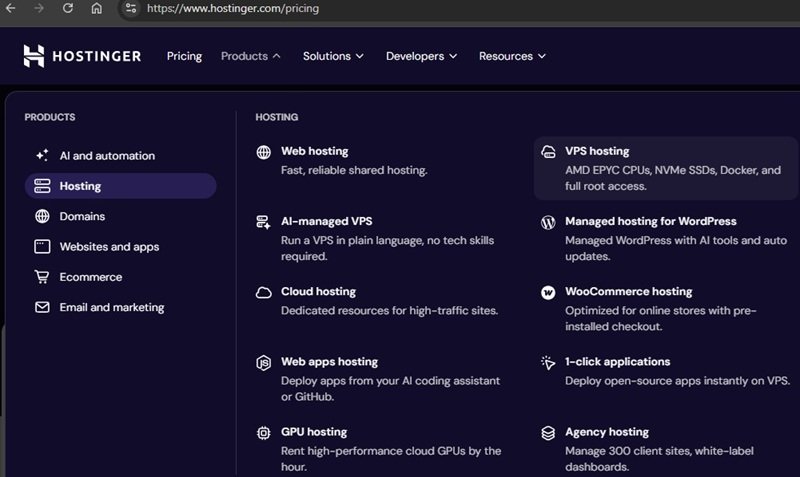Go to the browser home page icon
The height and width of the screenshot is (477, 800).
(96, 8)
